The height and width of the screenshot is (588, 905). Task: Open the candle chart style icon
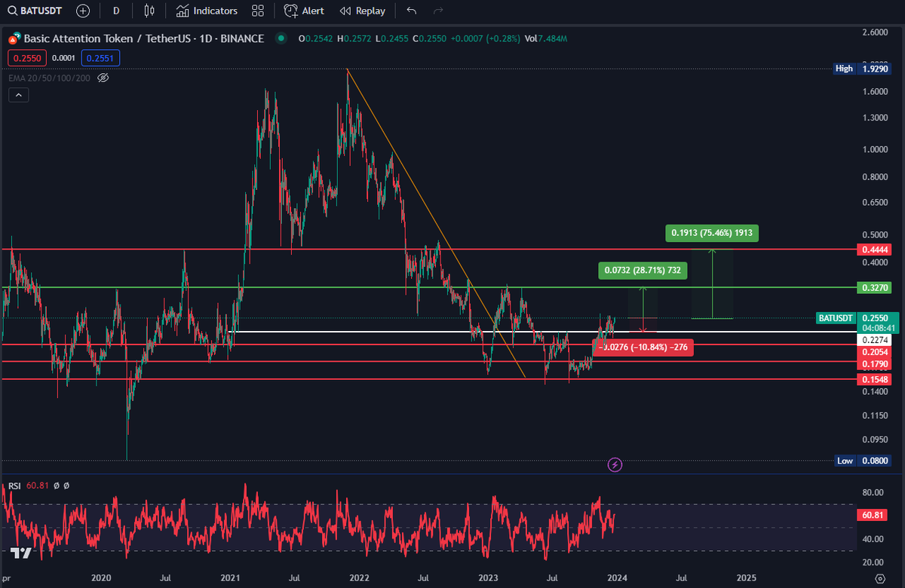coord(149,11)
